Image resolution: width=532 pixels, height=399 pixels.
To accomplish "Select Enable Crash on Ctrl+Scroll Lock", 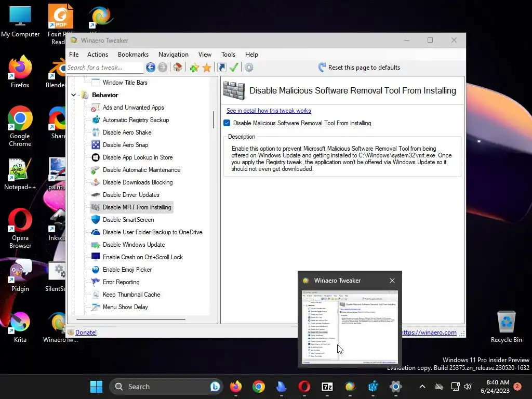I will click(x=142, y=257).
